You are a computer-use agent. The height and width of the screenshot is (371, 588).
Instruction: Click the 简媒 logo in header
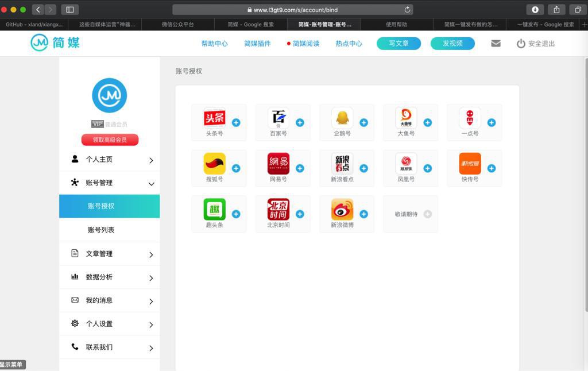click(x=55, y=42)
